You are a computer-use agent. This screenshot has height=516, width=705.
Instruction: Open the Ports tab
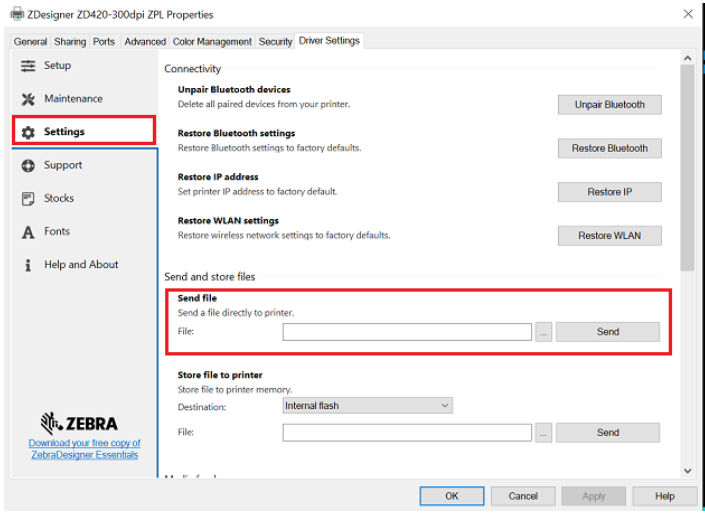tap(104, 42)
